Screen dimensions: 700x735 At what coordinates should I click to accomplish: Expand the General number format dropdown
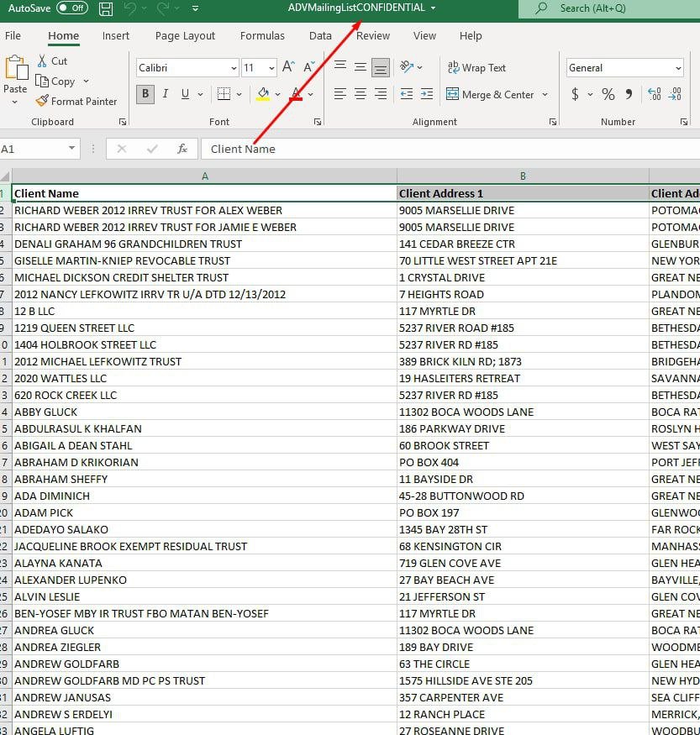coord(677,68)
